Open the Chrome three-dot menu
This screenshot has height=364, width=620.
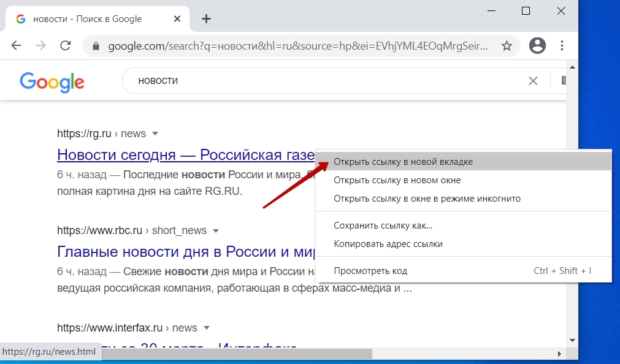pyautogui.click(x=562, y=46)
